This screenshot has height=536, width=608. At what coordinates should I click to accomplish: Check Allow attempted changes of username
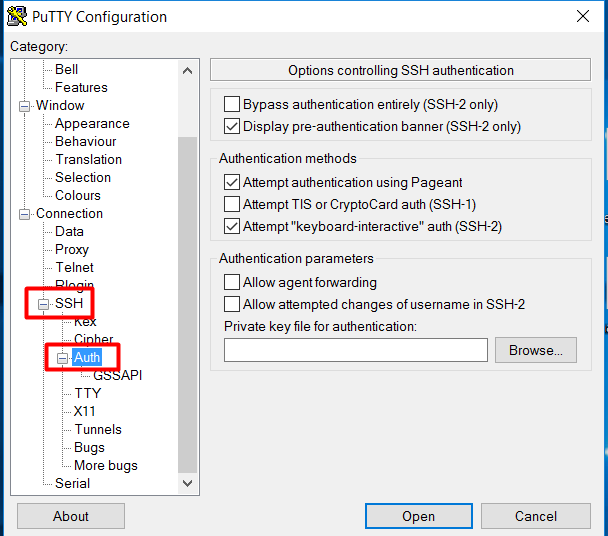tap(232, 304)
